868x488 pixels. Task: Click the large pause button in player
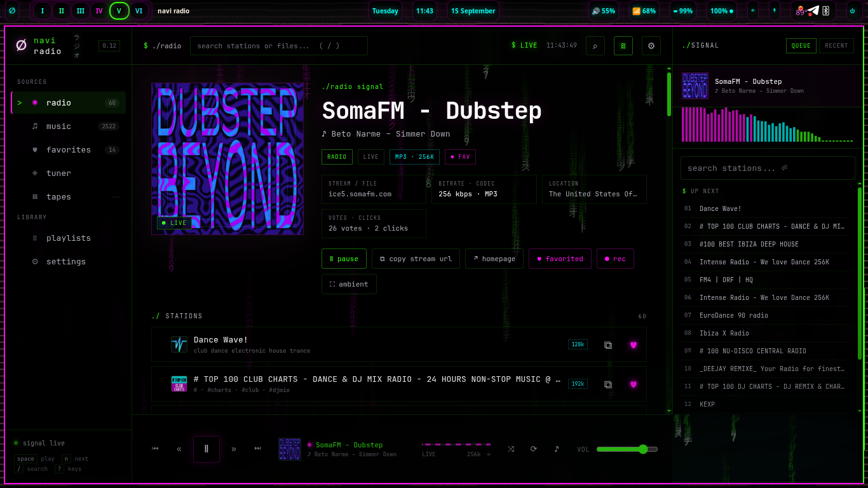207,449
